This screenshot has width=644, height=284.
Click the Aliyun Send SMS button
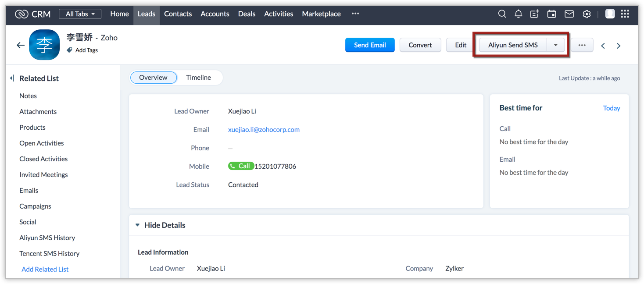[x=513, y=45]
